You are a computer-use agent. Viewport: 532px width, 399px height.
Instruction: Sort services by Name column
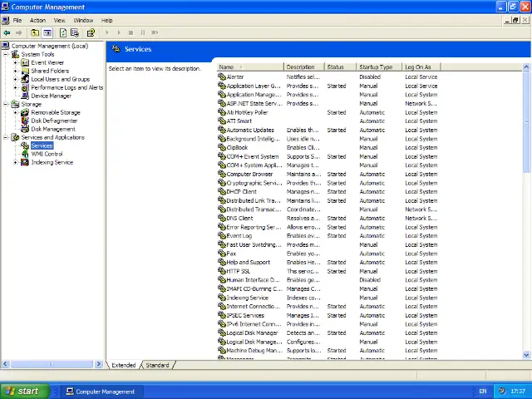coord(250,66)
